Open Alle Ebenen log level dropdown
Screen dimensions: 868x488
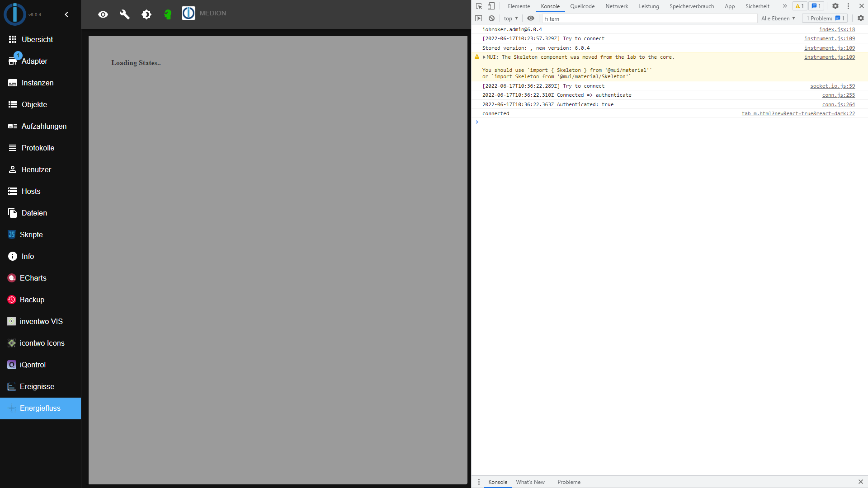point(778,19)
